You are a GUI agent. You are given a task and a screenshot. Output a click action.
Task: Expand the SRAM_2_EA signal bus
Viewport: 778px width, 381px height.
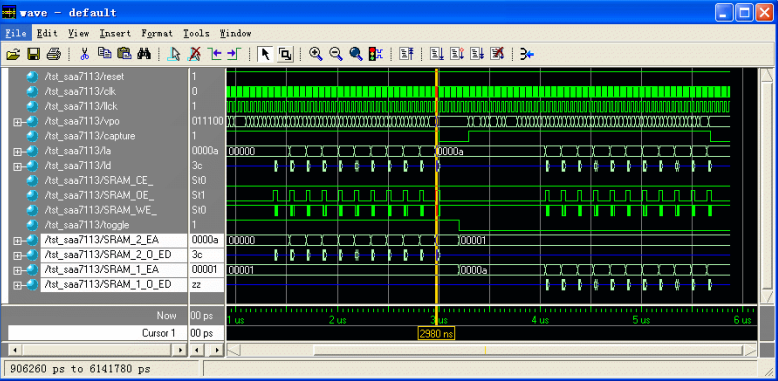click(x=17, y=240)
